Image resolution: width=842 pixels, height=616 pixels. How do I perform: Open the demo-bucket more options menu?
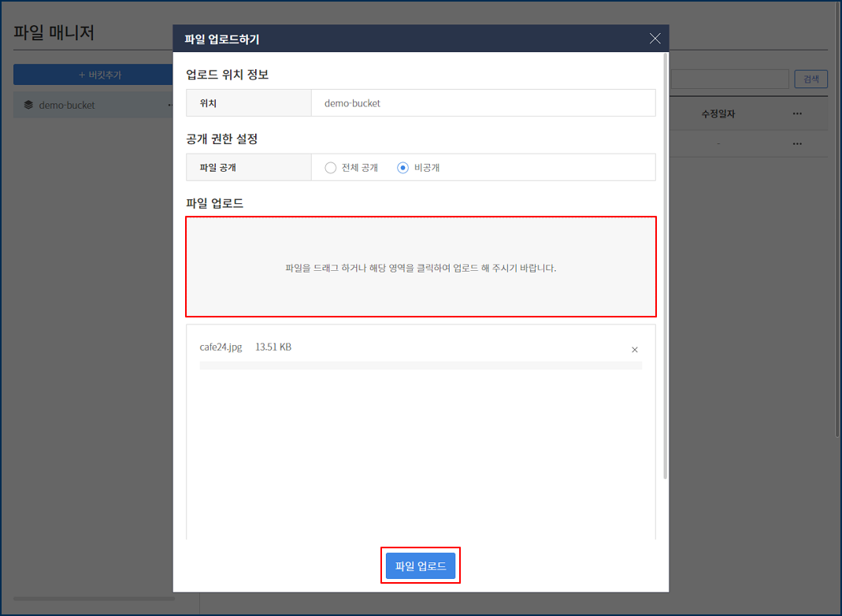[x=170, y=105]
